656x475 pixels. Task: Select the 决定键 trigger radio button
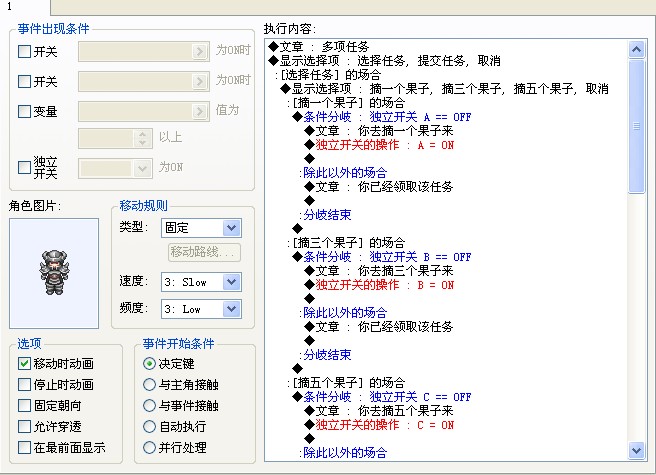pyautogui.click(x=149, y=364)
